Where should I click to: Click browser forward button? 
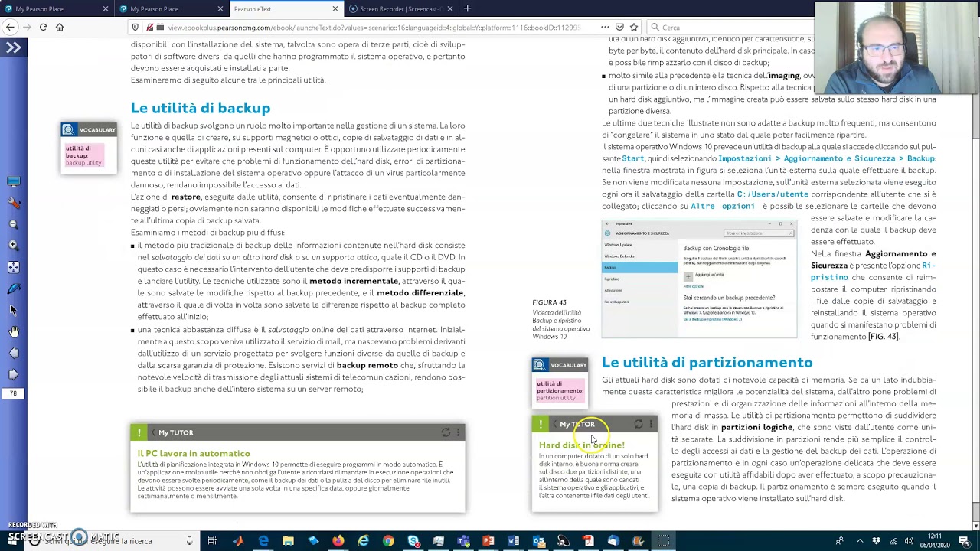click(27, 27)
